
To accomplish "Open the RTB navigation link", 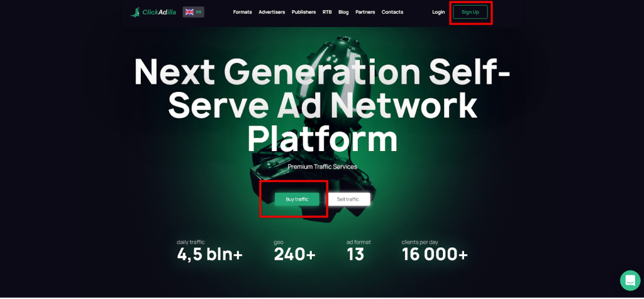I will click(327, 12).
